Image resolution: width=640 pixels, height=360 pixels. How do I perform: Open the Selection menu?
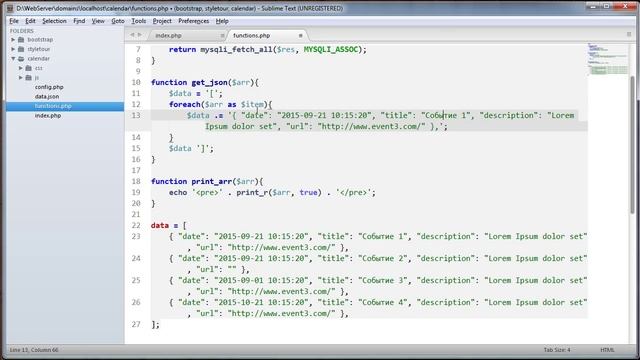point(54,21)
